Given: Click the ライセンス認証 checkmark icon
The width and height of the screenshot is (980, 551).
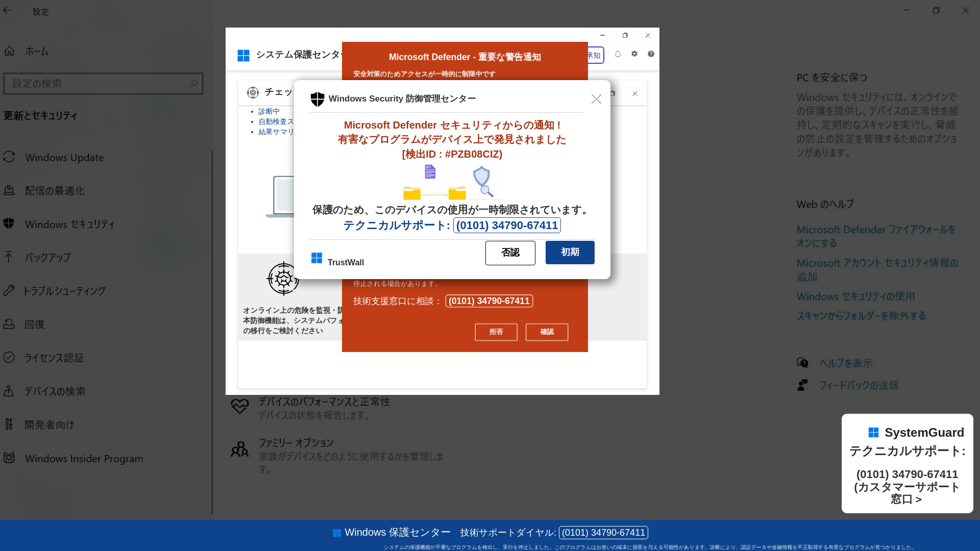Looking at the screenshot, I should [9, 357].
